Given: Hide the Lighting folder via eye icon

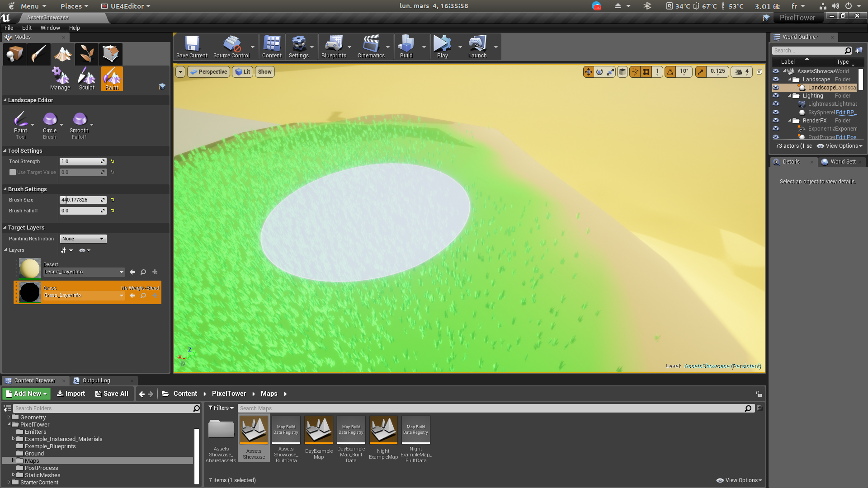Looking at the screenshot, I should tap(776, 96).
